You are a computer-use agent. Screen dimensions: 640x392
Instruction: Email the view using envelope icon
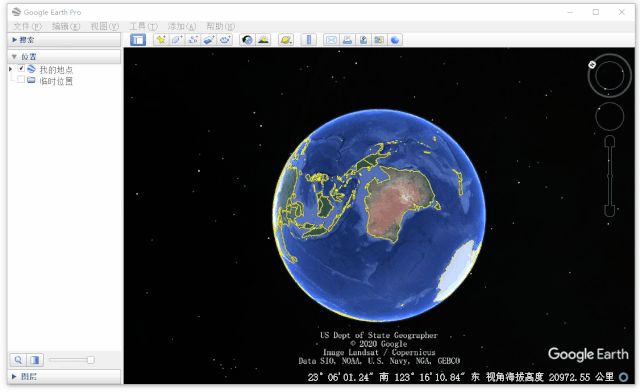coord(331,40)
